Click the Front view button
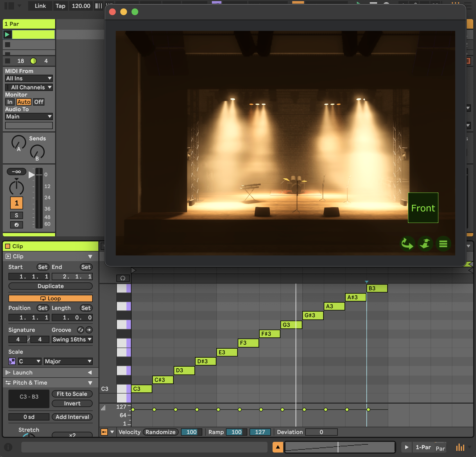This screenshot has width=476, height=457. 423,208
